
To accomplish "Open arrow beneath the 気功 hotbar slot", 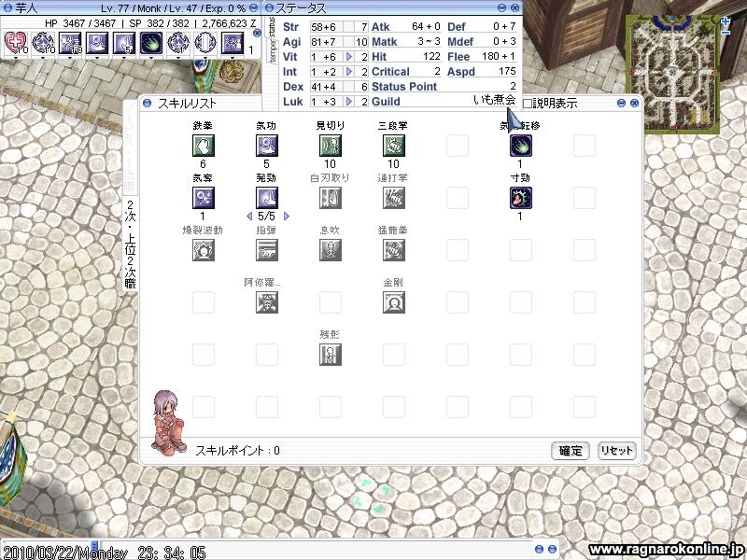I will point(97,58).
